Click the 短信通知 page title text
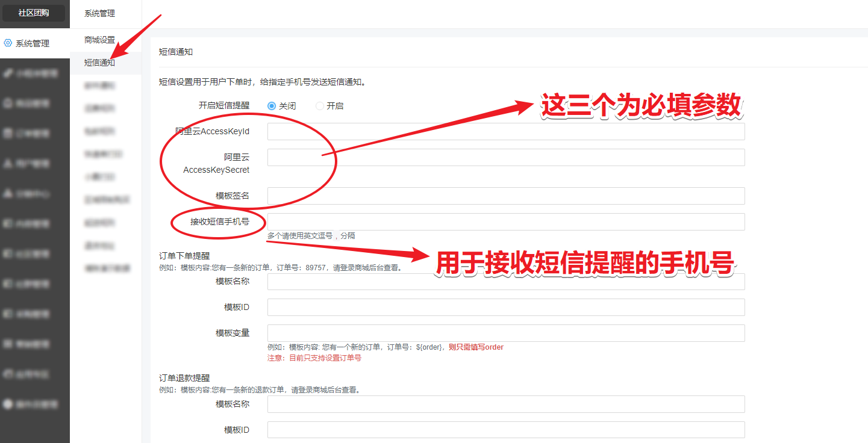 [x=176, y=52]
